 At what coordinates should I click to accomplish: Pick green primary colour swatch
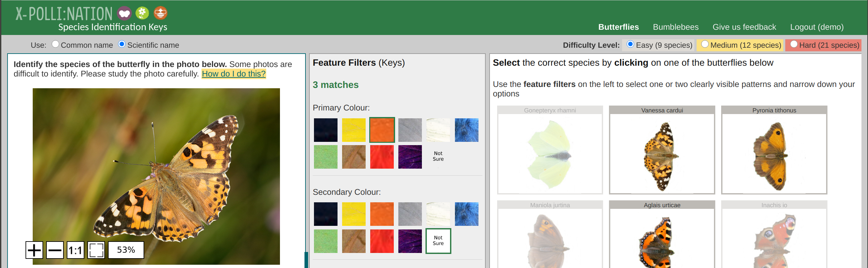point(325,157)
